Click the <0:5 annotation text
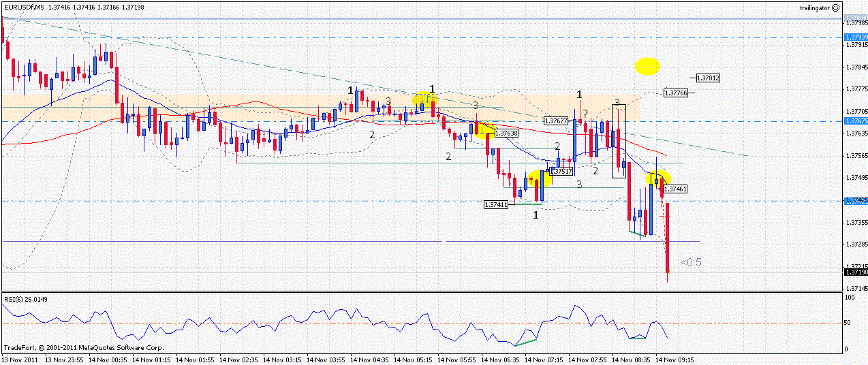This screenshot has height=365, width=868. tap(690, 262)
